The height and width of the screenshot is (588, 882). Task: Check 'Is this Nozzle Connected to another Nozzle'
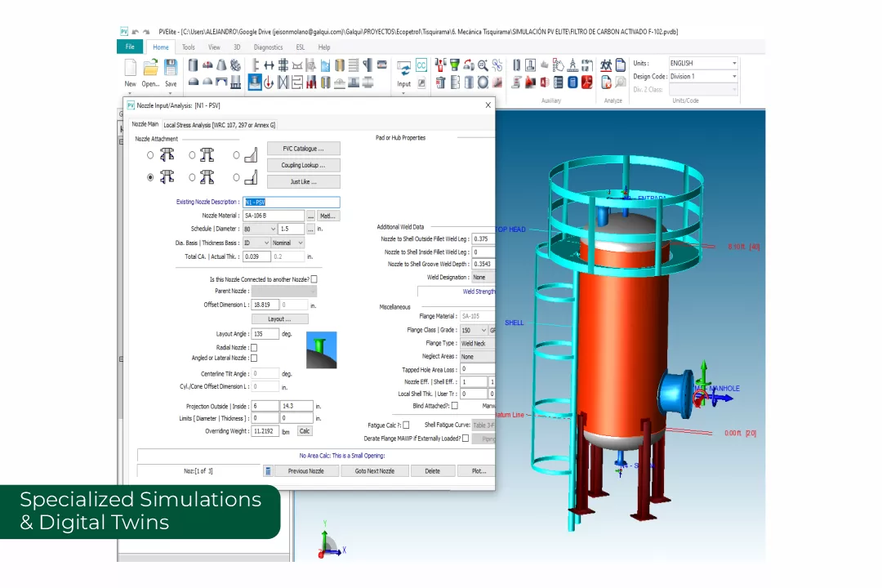[x=314, y=279]
